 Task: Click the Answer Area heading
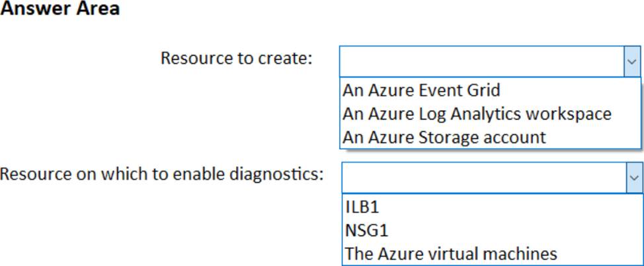click(60, 9)
